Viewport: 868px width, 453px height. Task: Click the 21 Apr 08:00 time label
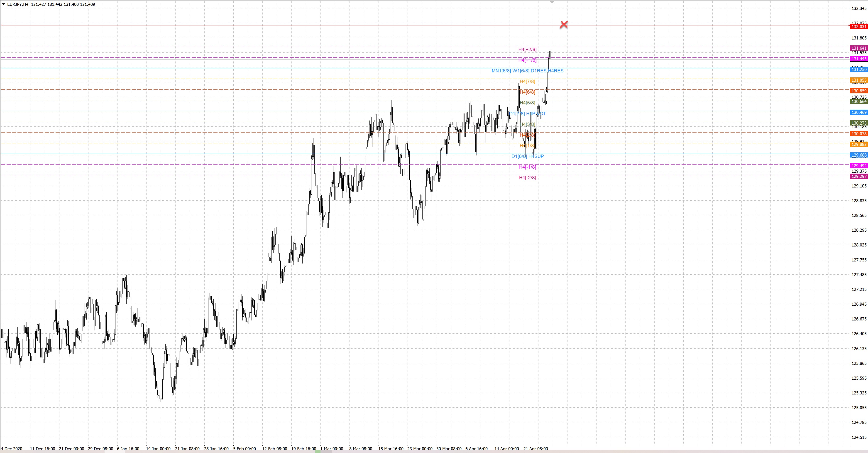tap(535, 449)
